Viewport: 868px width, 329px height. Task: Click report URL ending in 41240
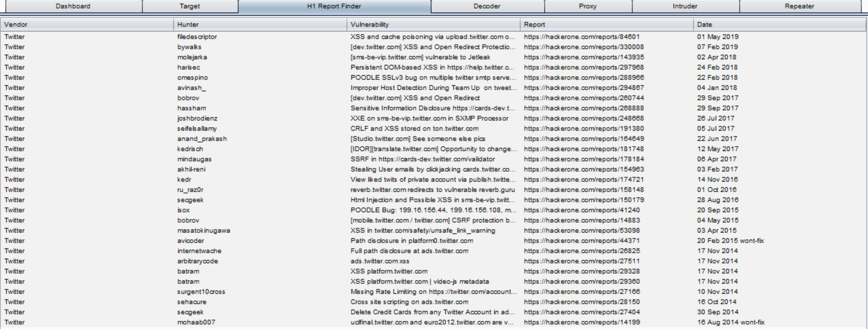582,210
